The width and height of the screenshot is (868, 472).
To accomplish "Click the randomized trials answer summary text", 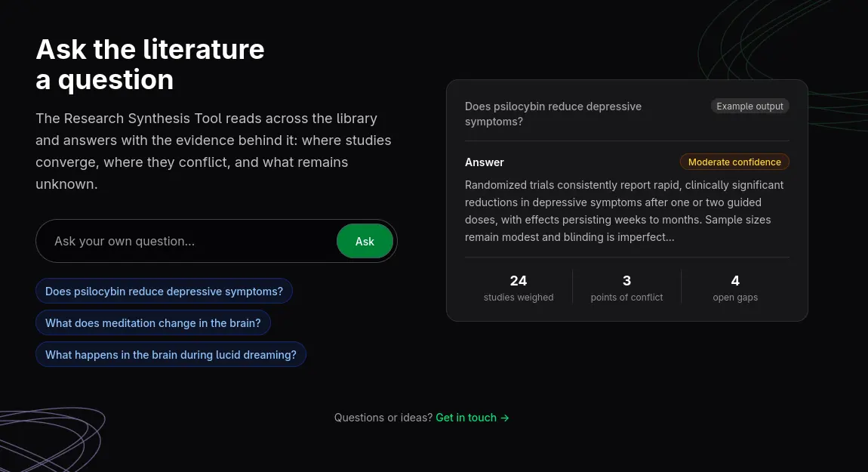I will pyautogui.click(x=624, y=211).
